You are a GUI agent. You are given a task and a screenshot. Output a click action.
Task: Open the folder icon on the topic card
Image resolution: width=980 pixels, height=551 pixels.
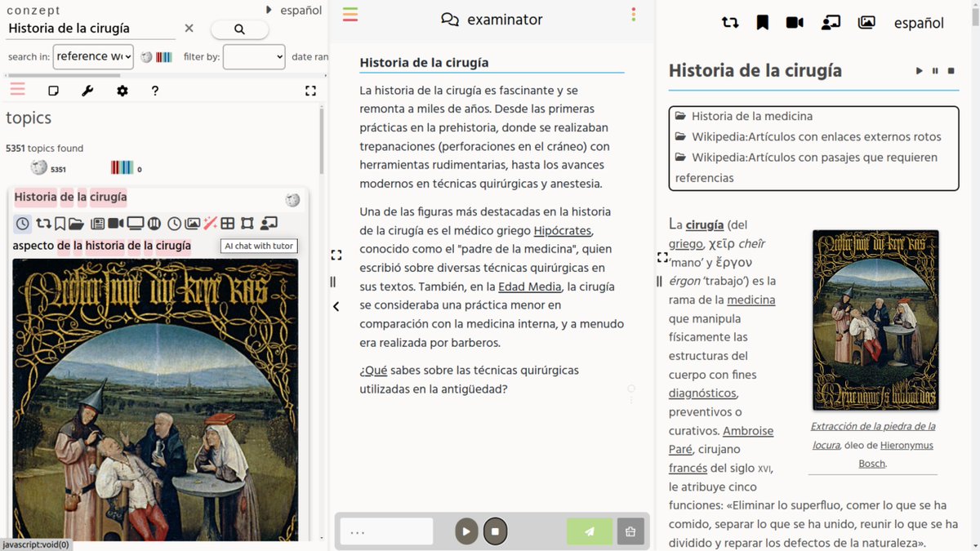tap(76, 224)
